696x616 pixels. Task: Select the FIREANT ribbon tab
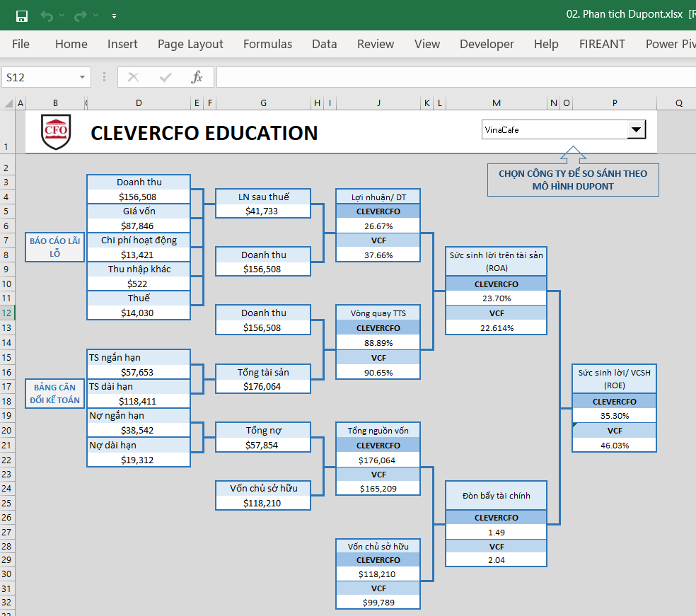[602, 44]
